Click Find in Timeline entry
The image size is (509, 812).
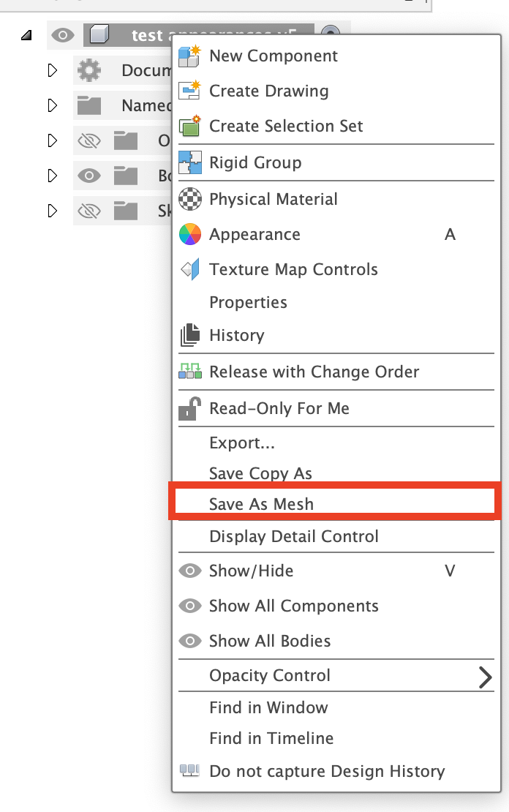[x=271, y=739]
